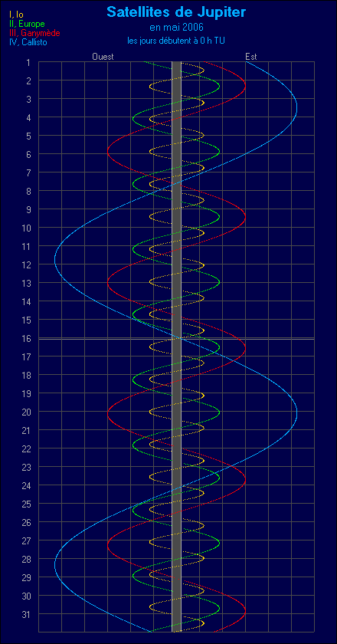The height and width of the screenshot is (644, 337).
Task: Click day 24 on the date axis
Action: pyautogui.click(x=26, y=485)
